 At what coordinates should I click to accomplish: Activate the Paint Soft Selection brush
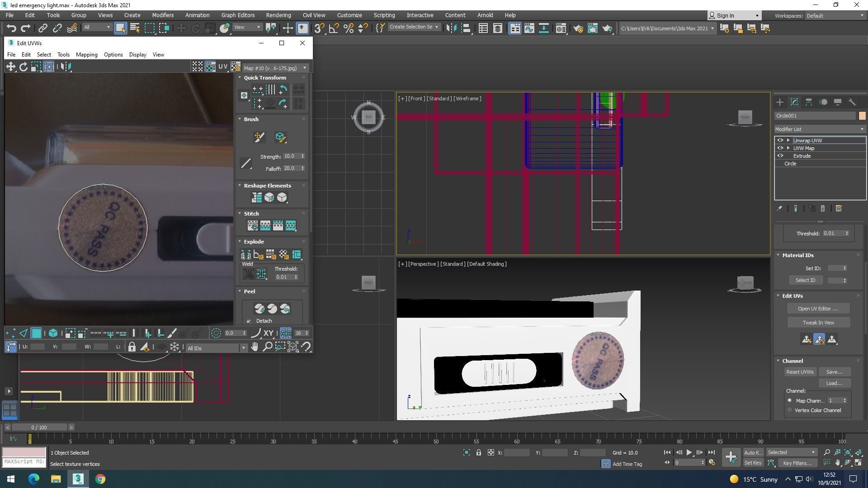click(259, 137)
